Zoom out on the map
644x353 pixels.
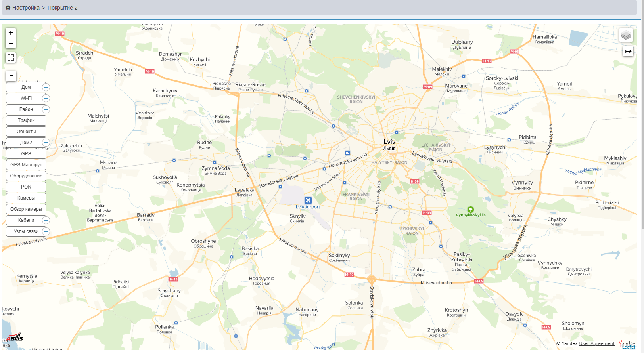pos(11,43)
